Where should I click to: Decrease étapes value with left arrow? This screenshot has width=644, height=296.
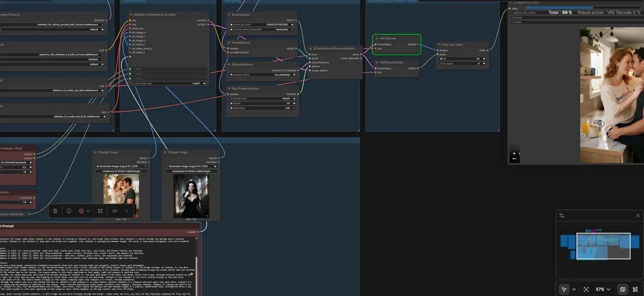231,103
